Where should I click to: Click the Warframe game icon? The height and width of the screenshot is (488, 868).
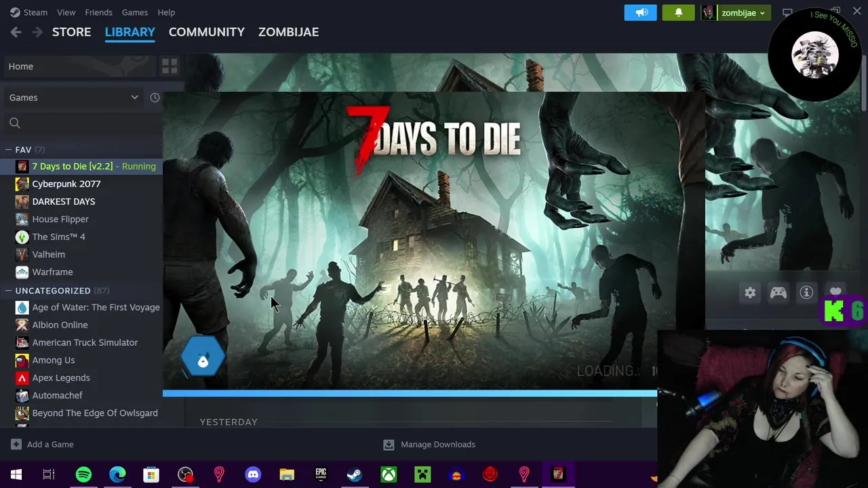click(x=22, y=272)
